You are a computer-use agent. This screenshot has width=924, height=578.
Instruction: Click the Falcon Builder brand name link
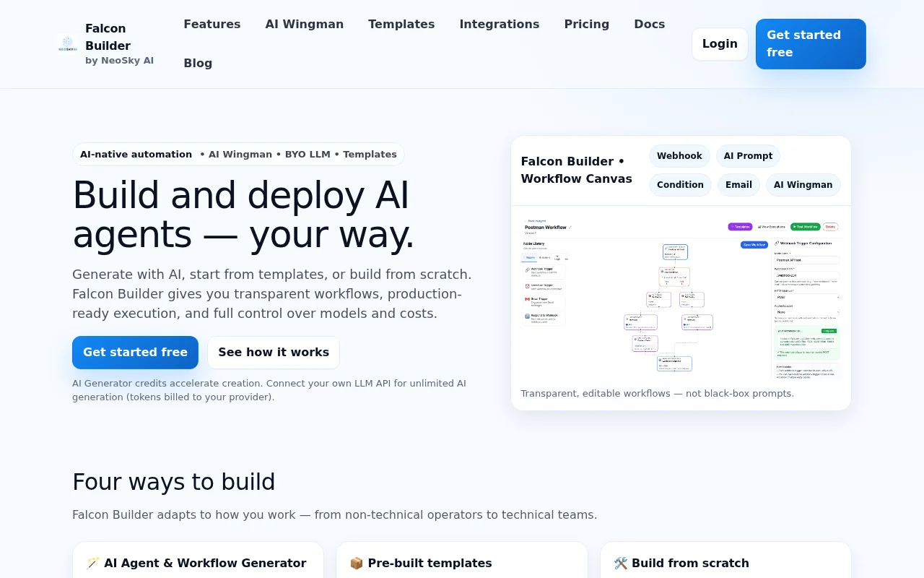(108, 38)
